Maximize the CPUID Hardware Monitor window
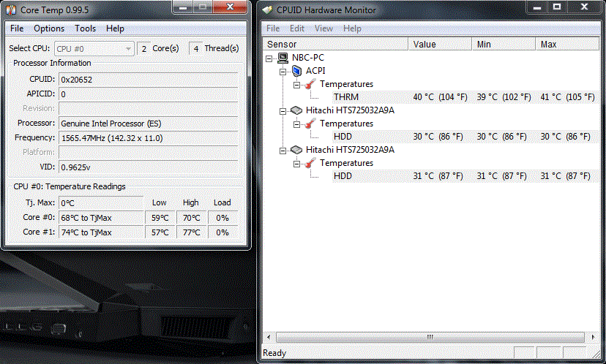Screen dimensions: 606x364 pos(557,7)
